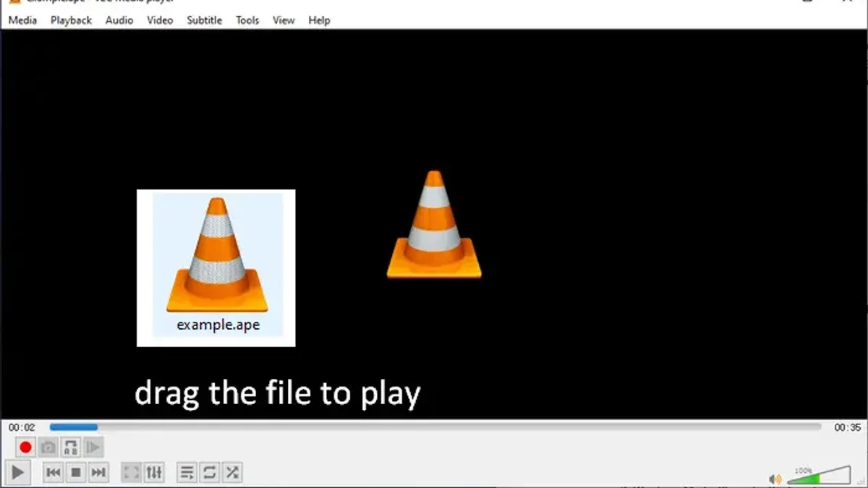Mute audio with the speaker icon
Viewport: 868px width, 488px height.
click(x=775, y=478)
